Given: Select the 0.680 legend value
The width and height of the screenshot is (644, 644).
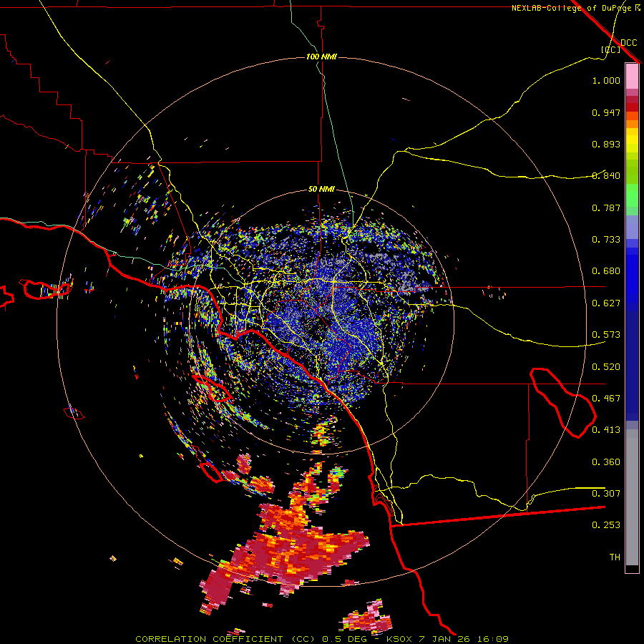Looking at the screenshot, I should tap(606, 271).
